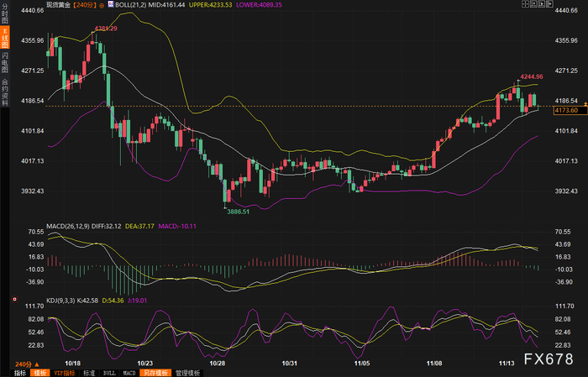Click the second chart layout icon at top right
The height and width of the screenshot is (377, 588).
(533, 4)
